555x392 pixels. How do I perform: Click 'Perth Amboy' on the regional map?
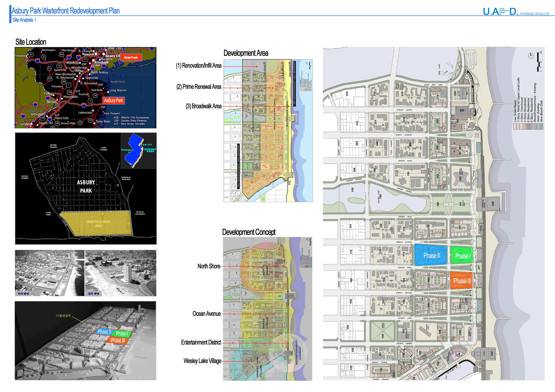pyautogui.click(x=99, y=72)
